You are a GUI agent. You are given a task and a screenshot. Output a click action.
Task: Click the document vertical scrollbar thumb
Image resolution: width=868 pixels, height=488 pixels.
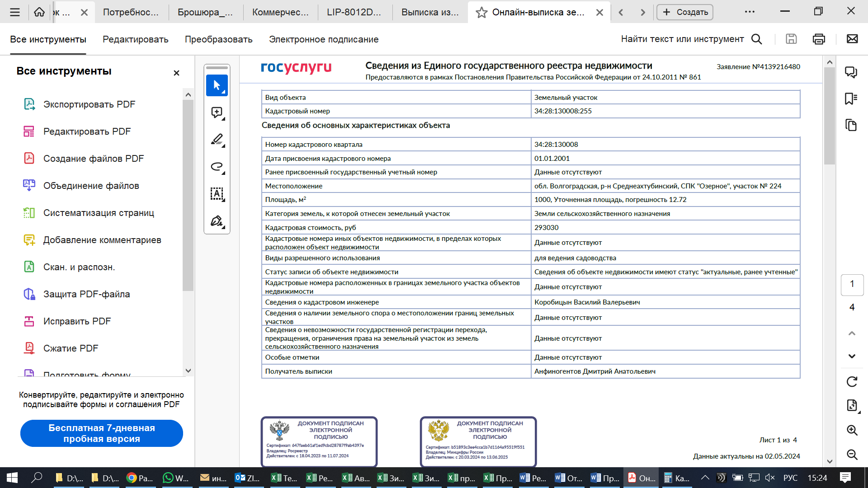pos(829,115)
